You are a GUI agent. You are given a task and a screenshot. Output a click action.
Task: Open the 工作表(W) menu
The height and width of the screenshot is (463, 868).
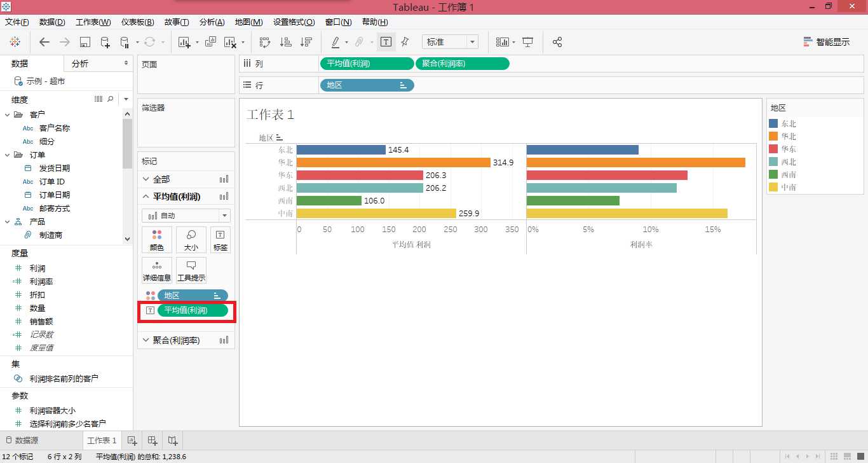pos(93,22)
